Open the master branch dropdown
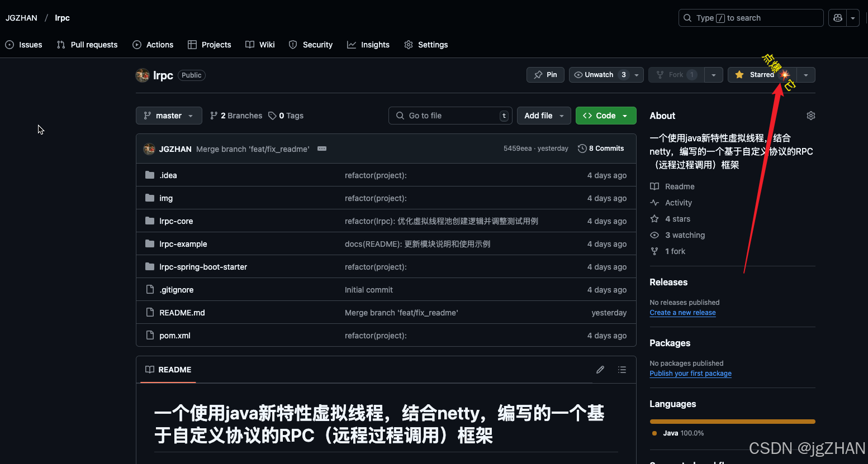Viewport: 868px width, 464px height. pos(169,116)
